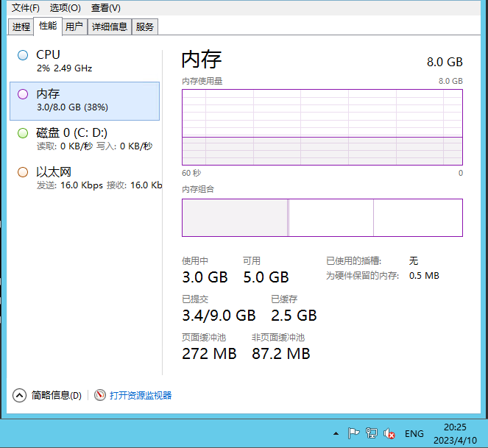Screen dimensions: 488x448
Task: Click the resource monitor icon at bottom
Action: [x=100, y=395]
